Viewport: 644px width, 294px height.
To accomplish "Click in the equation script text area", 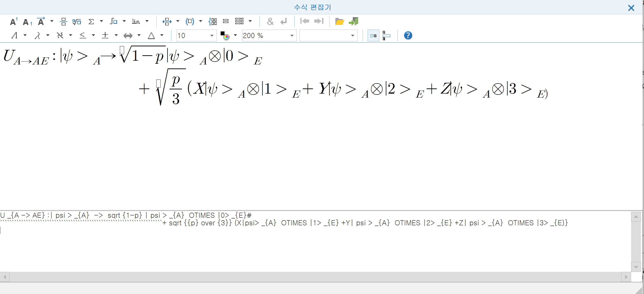I will (300, 248).
